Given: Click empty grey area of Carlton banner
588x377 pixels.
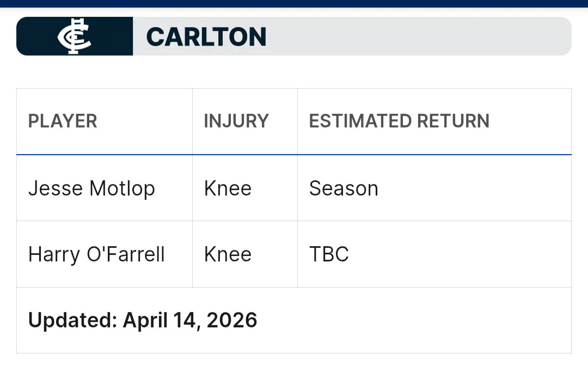Looking at the screenshot, I should click(419, 37).
